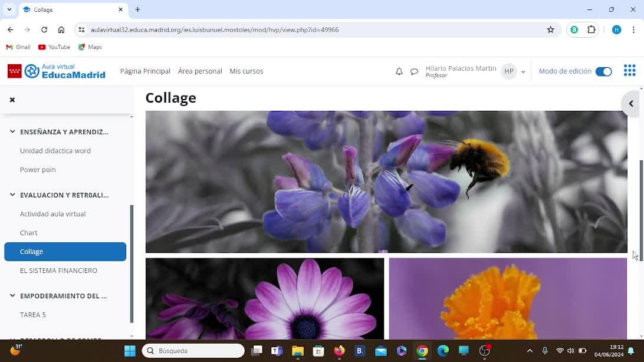Click the page vertical scrollbar
Viewport: 644px width, 362px height.
pyautogui.click(x=641, y=209)
